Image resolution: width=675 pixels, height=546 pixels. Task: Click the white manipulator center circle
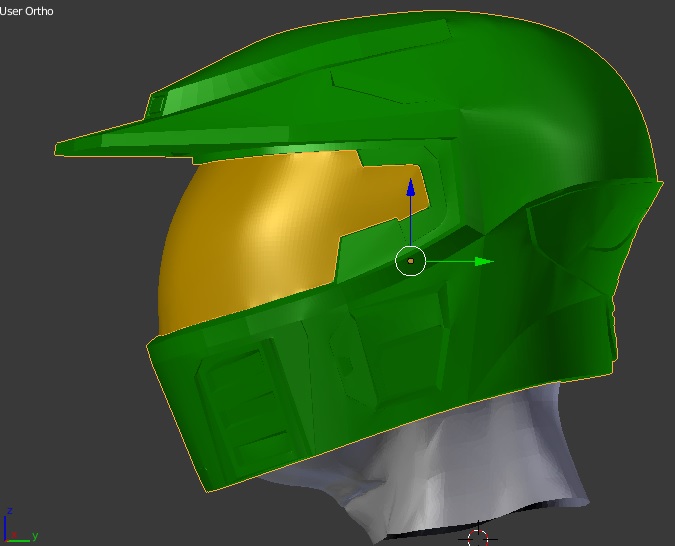411,261
